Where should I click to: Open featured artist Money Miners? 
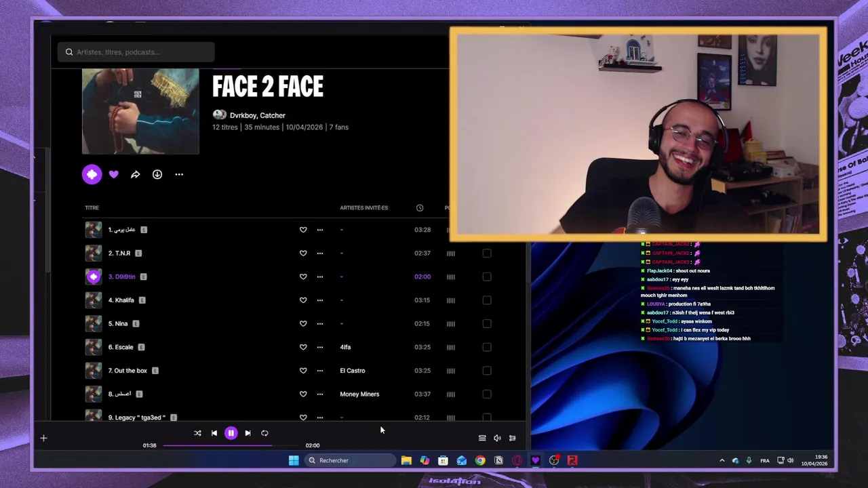click(x=359, y=394)
